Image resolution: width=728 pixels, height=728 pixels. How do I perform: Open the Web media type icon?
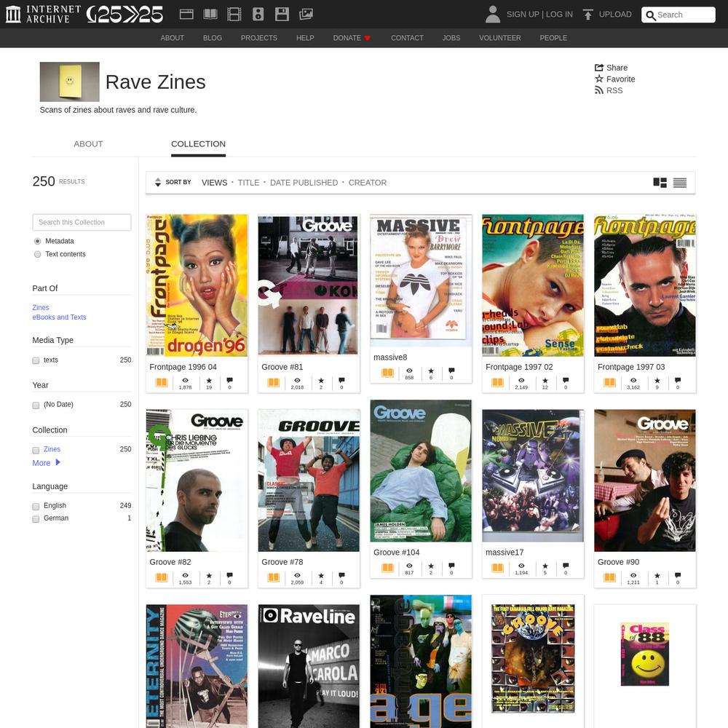[186, 15]
